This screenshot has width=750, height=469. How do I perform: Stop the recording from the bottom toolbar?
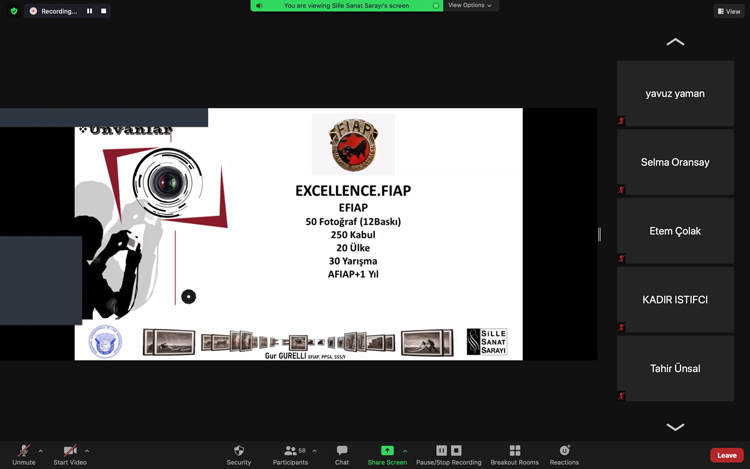tap(456, 451)
